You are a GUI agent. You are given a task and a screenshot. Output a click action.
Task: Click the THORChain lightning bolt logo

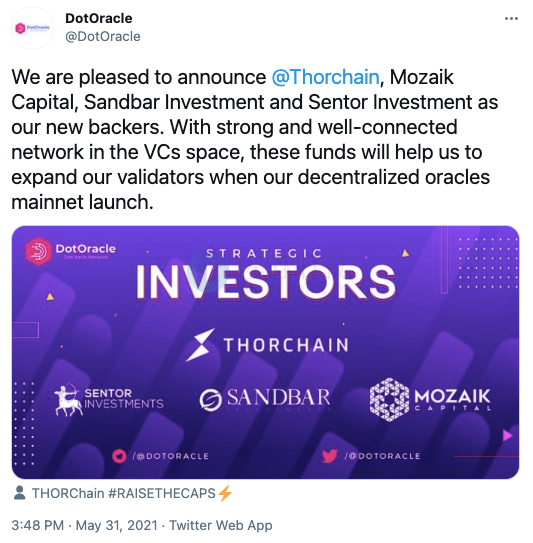200,345
